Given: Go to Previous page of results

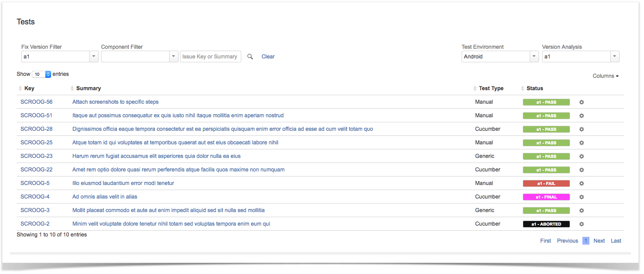Looking at the screenshot, I should [567, 241].
